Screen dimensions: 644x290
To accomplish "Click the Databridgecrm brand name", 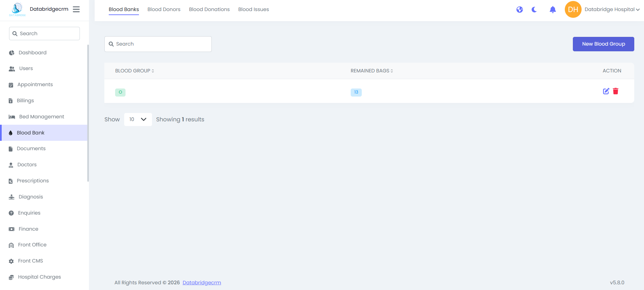I will click(x=49, y=9).
